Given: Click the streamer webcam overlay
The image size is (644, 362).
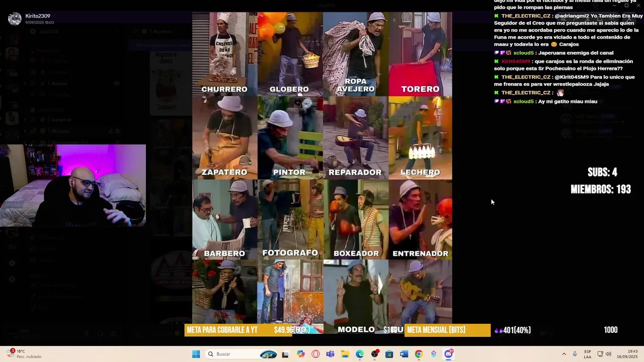Looking at the screenshot, I should click(73, 186).
